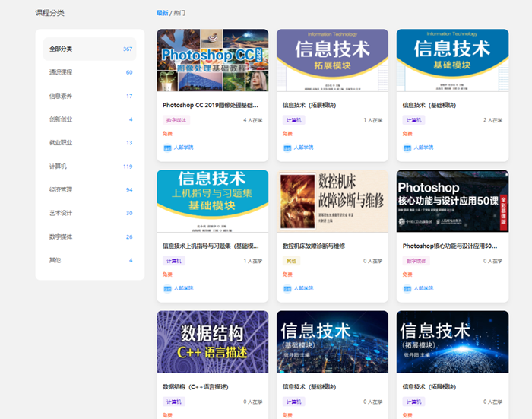This screenshot has height=419, width=532.
Task: Click "0 人在学" on 数控机床故障诊断与维修 card
Action: coord(373,261)
